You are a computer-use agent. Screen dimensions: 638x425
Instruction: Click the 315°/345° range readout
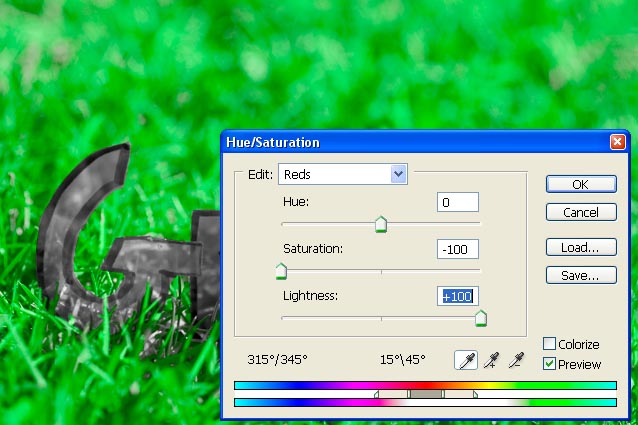point(277,360)
